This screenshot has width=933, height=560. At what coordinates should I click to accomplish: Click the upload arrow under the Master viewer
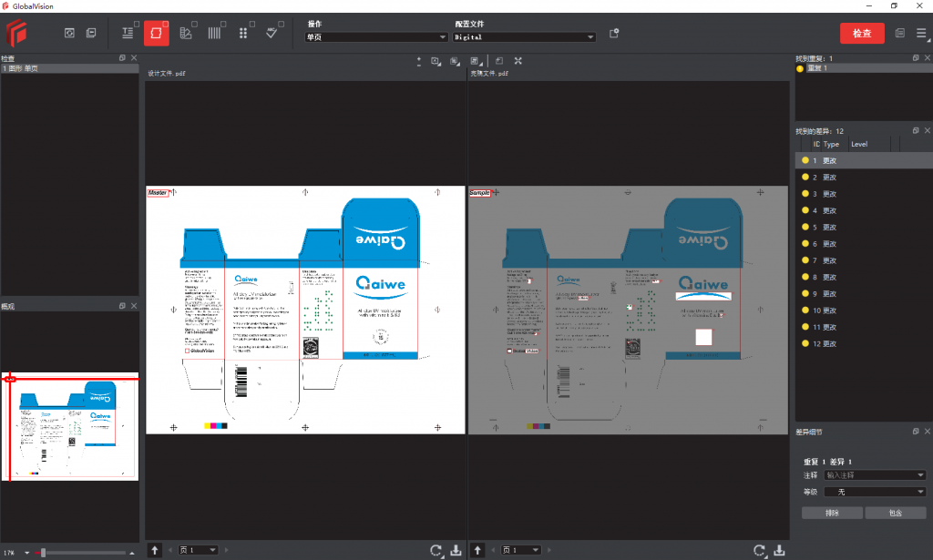[x=155, y=551]
